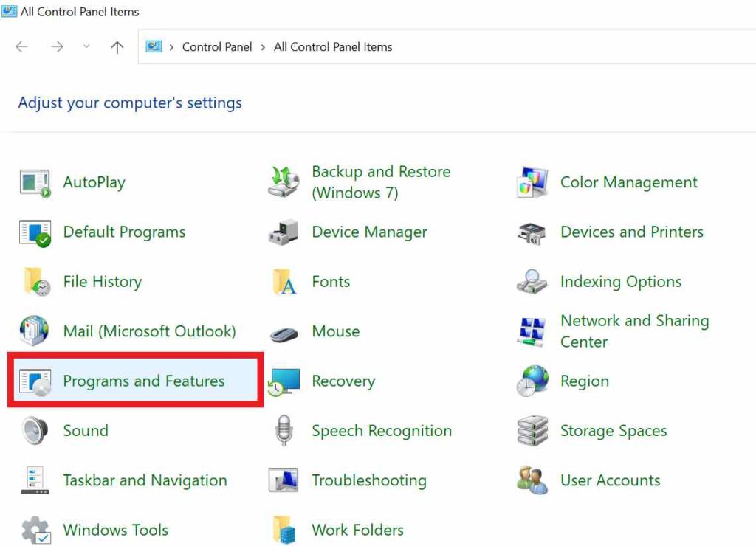
Task: Expand the chevron before Control Panel breadcrumb
Action: click(171, 47)
